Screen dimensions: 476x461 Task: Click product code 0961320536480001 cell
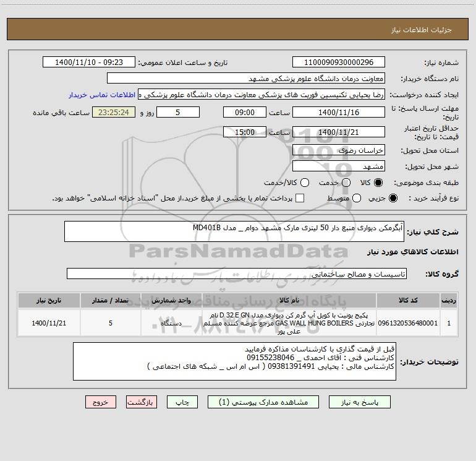pyautogui.click(x=408, y=323)
